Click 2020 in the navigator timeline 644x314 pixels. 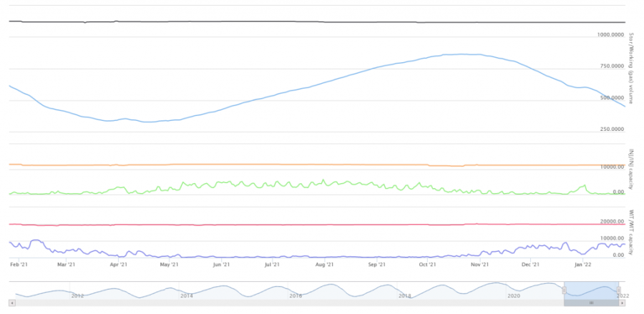coord(513,295)
